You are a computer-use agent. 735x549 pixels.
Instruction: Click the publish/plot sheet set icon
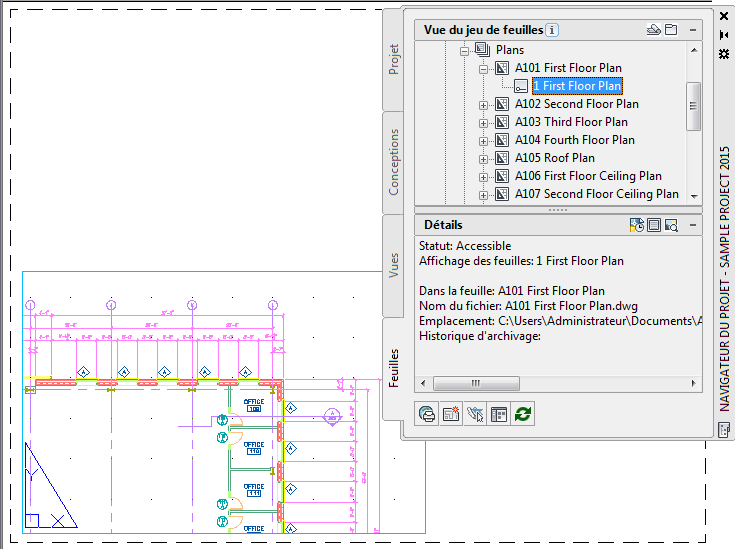[427, 414]
